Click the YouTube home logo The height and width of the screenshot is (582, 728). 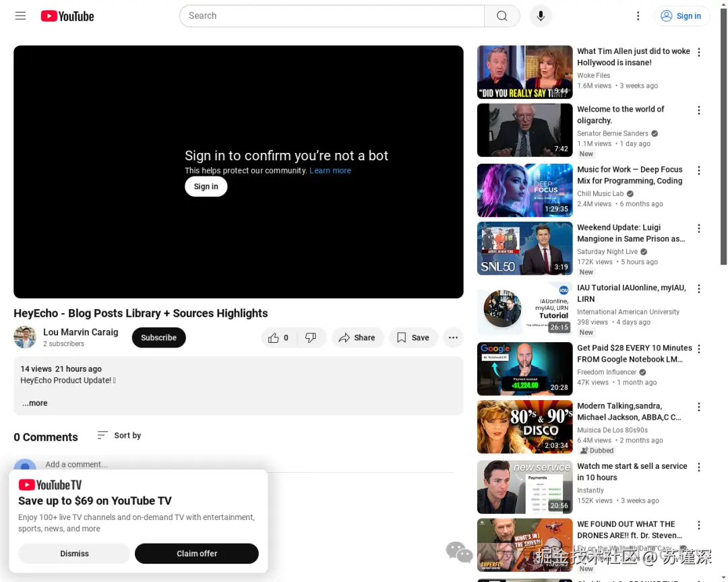[67, 15]
